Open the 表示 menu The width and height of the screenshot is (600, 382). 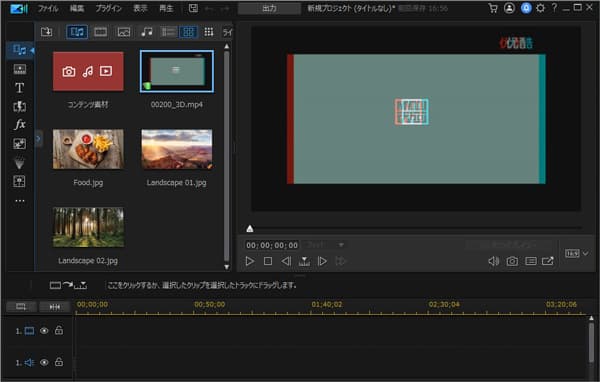point(140,8)
